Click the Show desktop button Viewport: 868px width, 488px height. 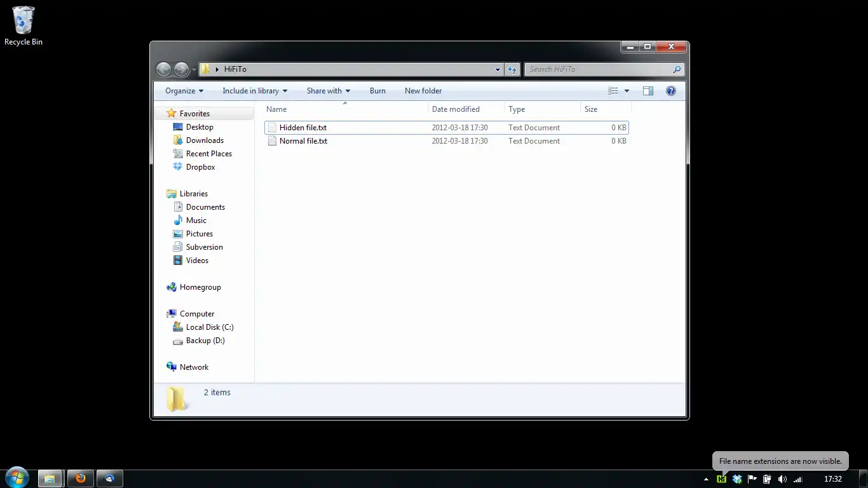click(x=864, y=479)
